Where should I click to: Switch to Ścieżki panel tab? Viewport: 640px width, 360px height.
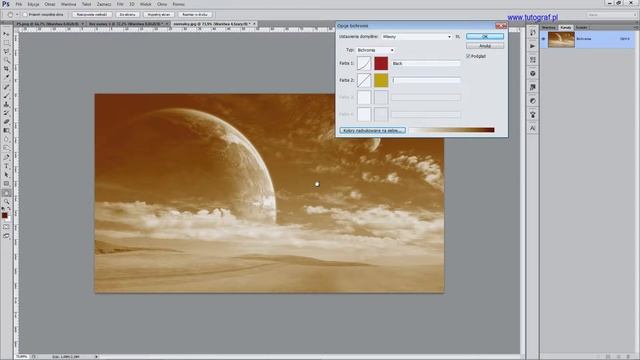(x=582, y=27)
